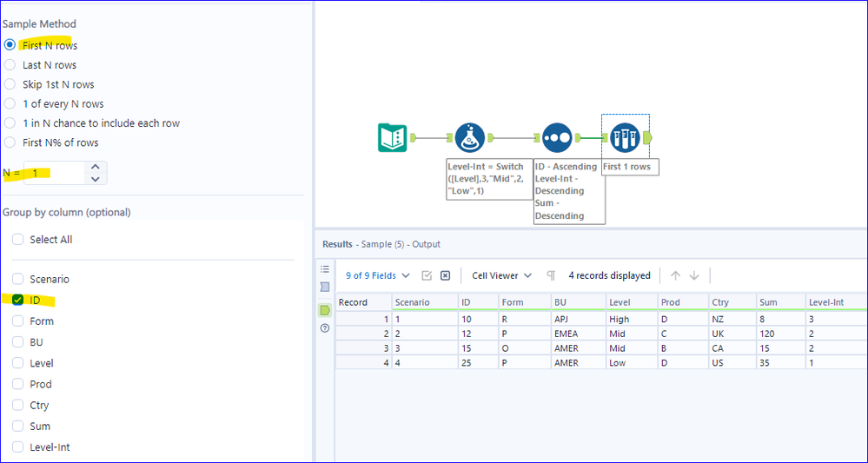Select the US country cell

pyautogui.click(x=732, y=362)
